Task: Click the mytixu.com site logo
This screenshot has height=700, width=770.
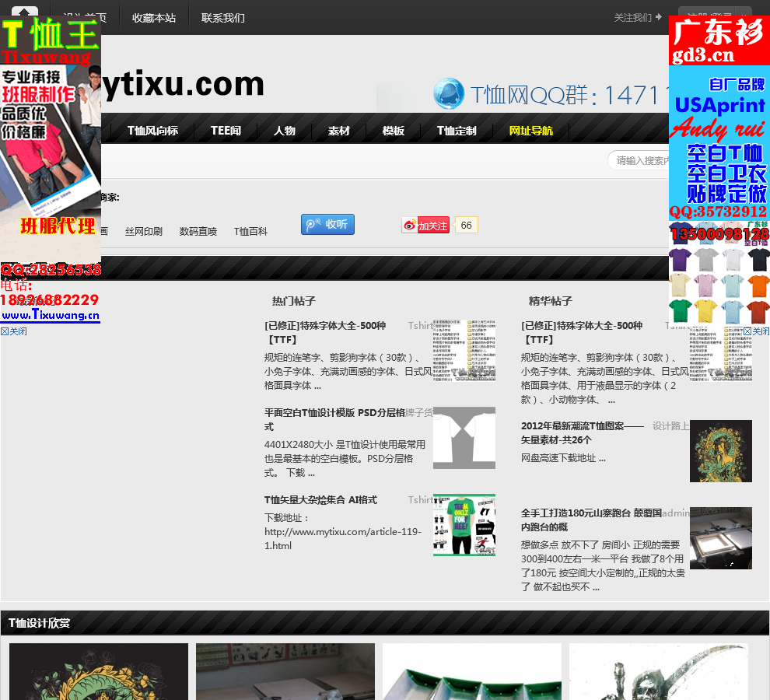Action: pos(183,85)
